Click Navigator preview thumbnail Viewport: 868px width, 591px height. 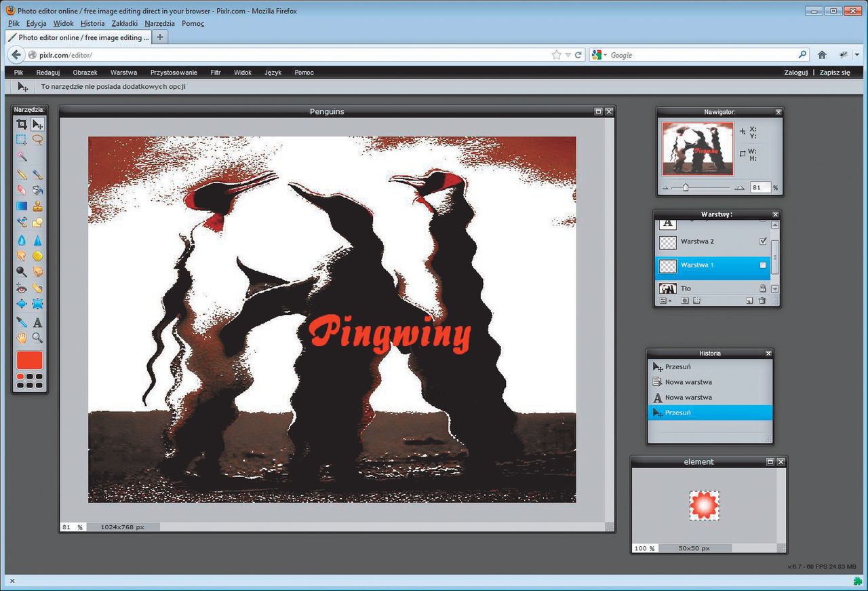pyautogui.click(x=698, y=149)
